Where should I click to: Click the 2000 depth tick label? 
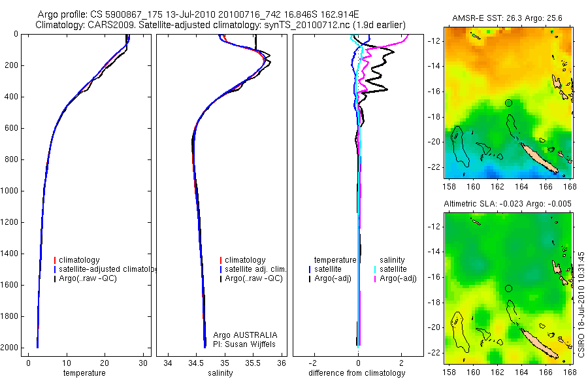click(x=10, y=348)
